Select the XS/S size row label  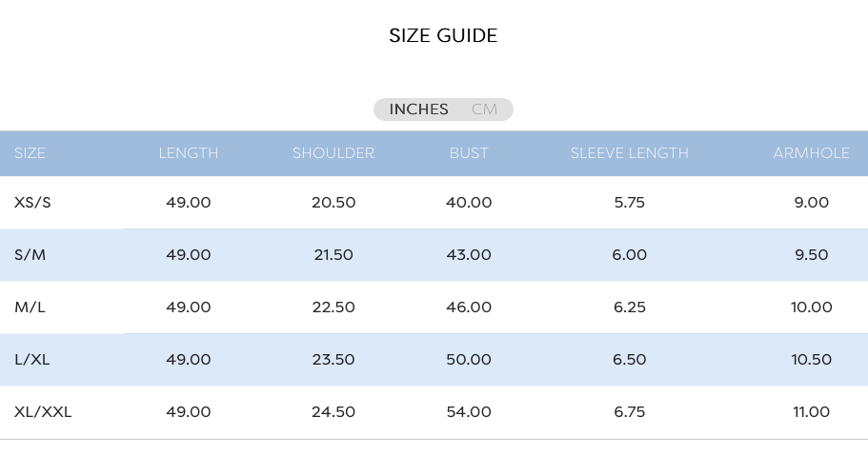pyautogui.click(x=32, y=203)
